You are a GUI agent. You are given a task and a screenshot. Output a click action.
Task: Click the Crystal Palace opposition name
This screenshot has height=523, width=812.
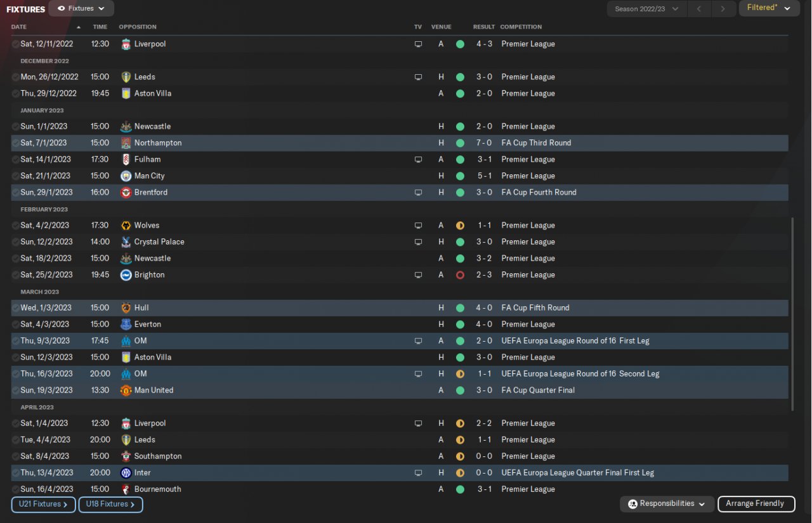[159, 242]
